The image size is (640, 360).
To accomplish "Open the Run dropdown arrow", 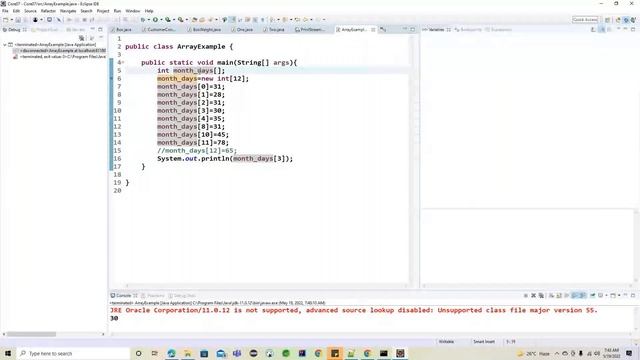I will pos(161,20).
